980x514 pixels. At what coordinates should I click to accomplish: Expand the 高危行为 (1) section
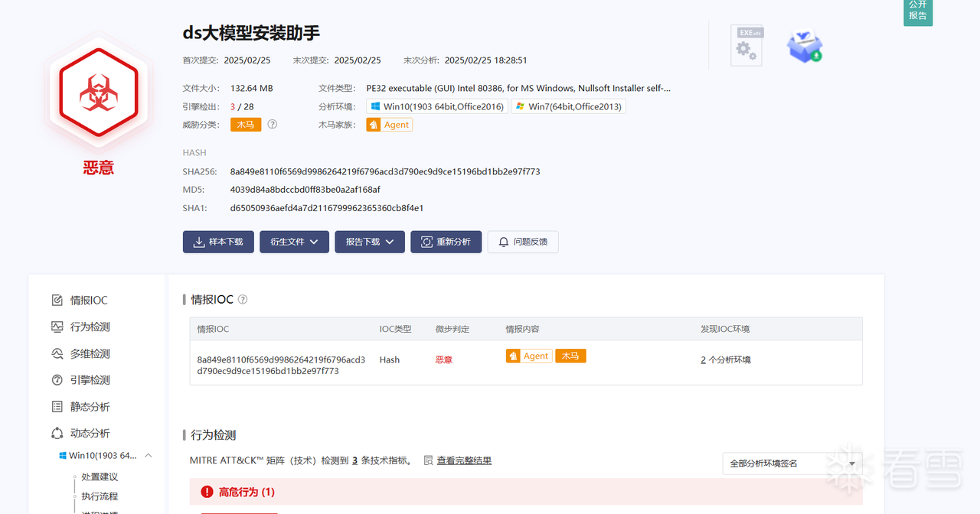pyautogui.click(x=526, y=492)
